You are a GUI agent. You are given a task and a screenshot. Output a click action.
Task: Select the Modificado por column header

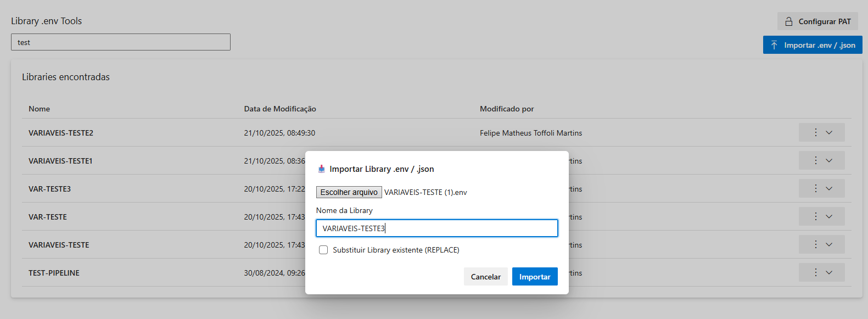coord(507,109)
